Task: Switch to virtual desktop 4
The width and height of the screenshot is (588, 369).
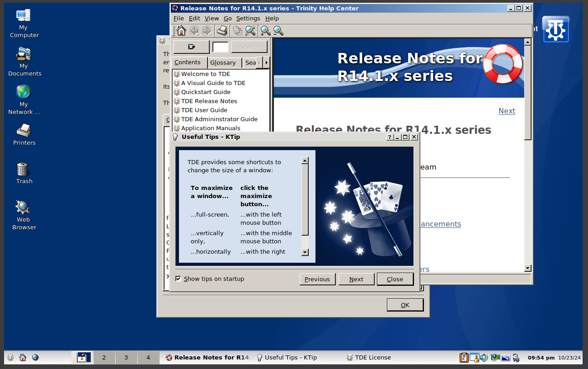Action: point(148,358)
